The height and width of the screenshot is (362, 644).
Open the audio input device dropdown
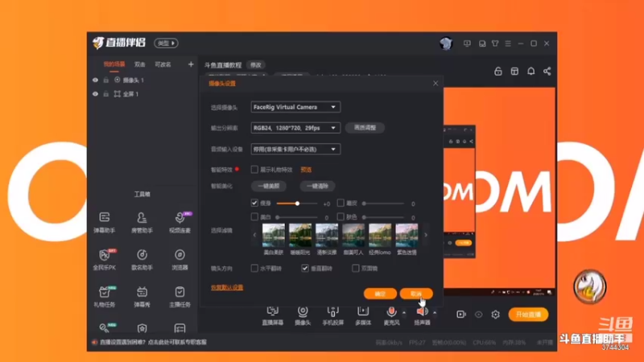click(x=295, y=150)
